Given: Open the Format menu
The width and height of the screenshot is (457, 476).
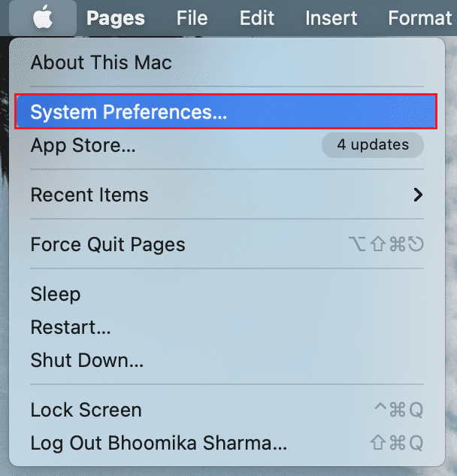Looking at the screenshot, I should tap(421, 18).
